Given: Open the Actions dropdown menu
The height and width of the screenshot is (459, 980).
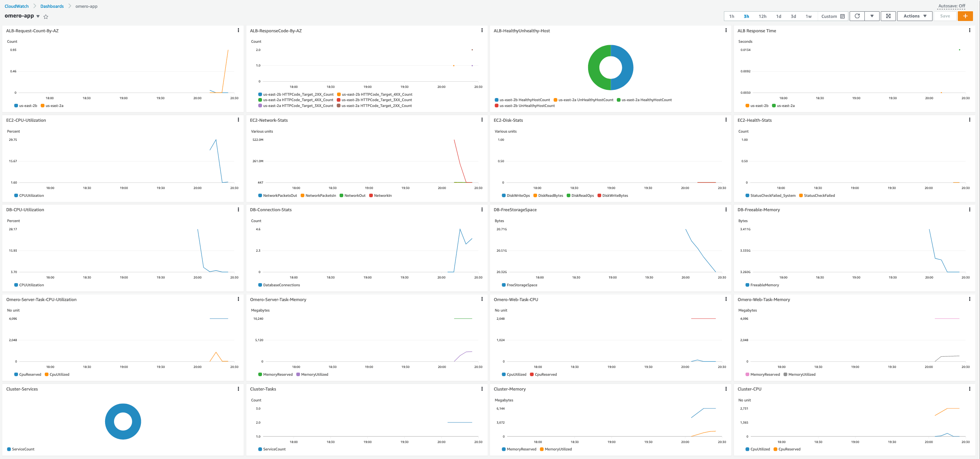Looking at the screenshot, I should (915, 16).
